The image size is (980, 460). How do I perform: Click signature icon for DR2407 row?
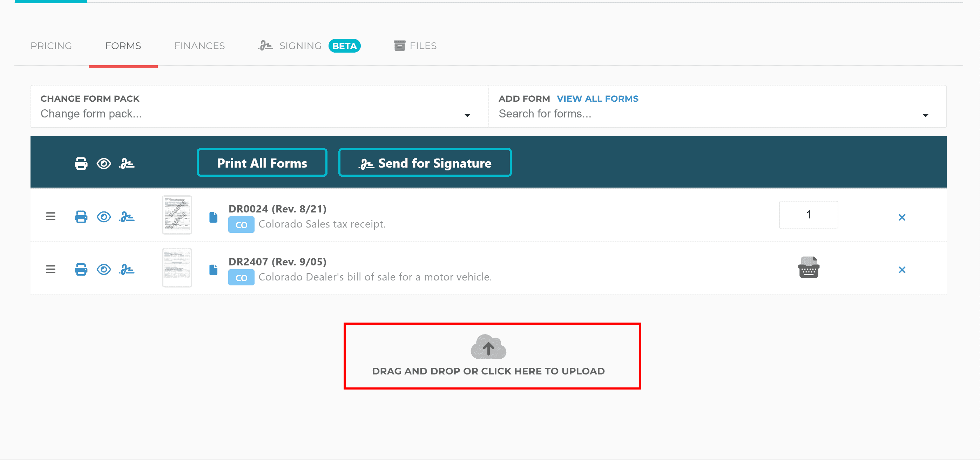[x=127, y=270]
